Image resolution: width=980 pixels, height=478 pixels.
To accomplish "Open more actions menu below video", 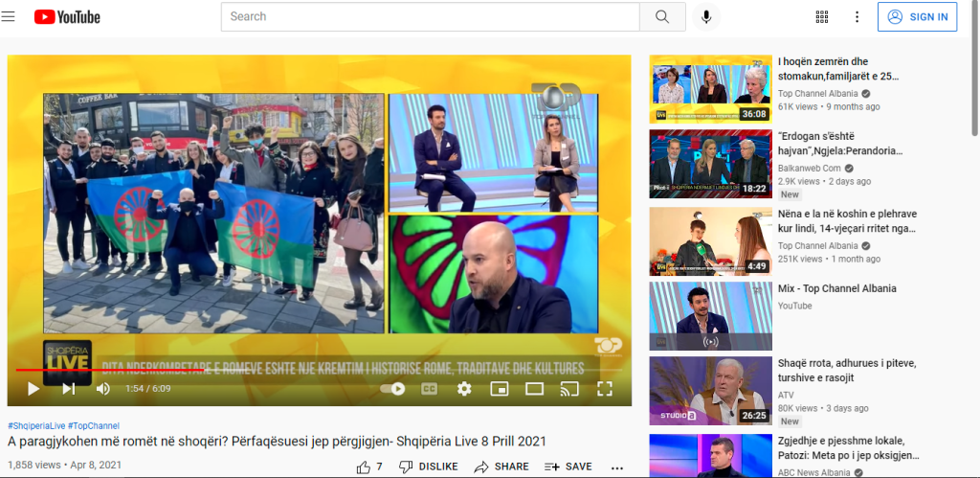I will click(x=617, y=467).
